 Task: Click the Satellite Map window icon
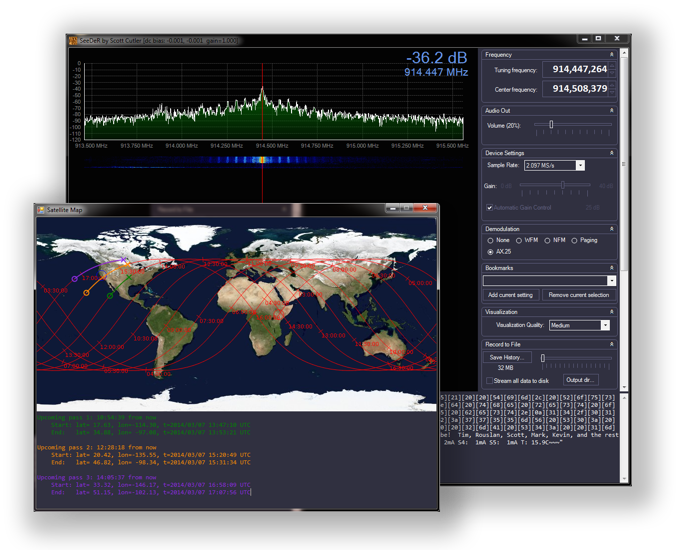point(41,209)
